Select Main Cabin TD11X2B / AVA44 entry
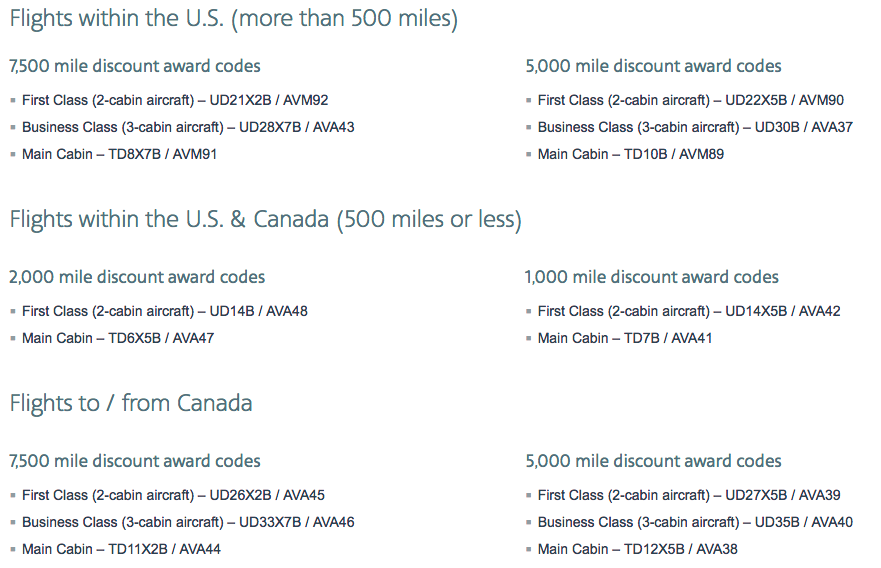Viewport: 881px width, 568px height. pos(121,549)
